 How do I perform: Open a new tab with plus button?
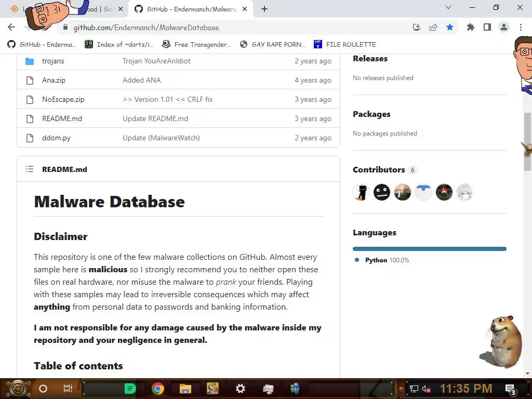264,9
